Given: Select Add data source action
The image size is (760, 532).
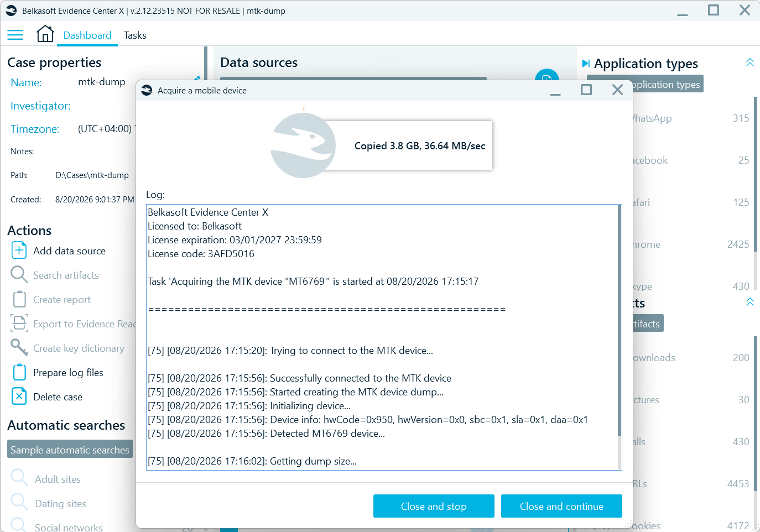Looking at the screenshot, I should click(69, 251).
